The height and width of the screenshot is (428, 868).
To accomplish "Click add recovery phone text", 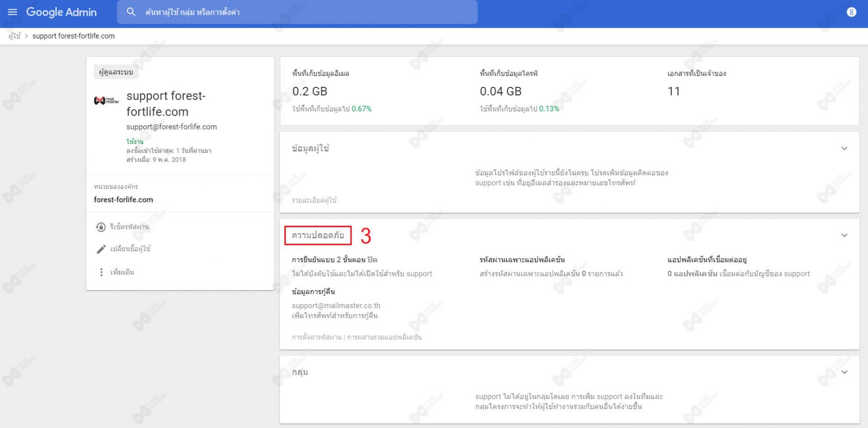I will [x=335, y=316].
